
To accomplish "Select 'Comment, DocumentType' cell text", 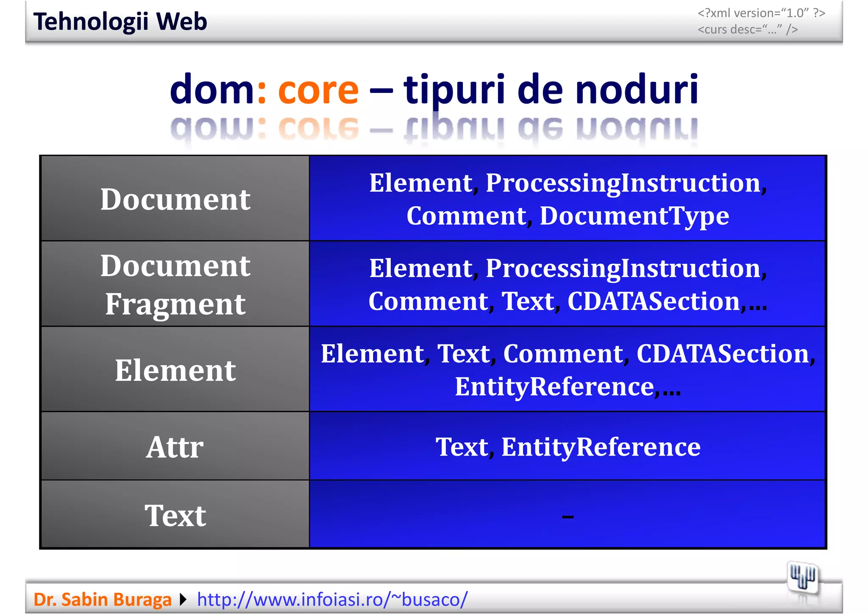I will coord(568,216).
